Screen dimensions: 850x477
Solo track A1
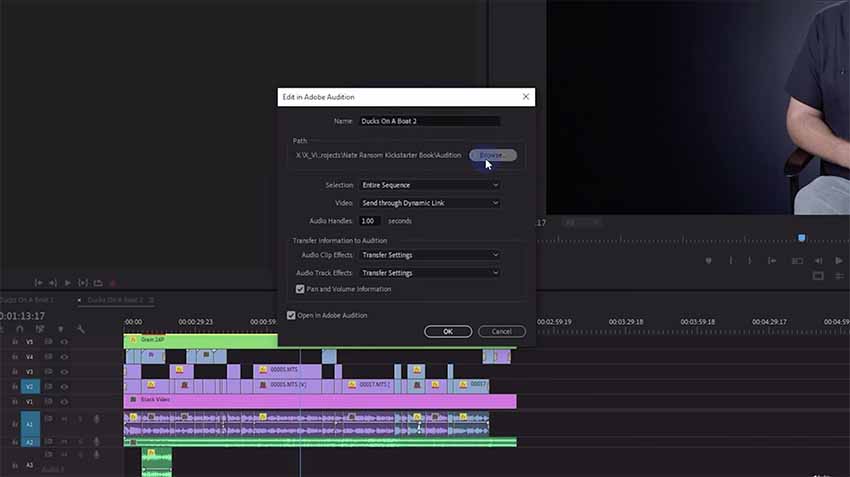click(x=80, y=418)
